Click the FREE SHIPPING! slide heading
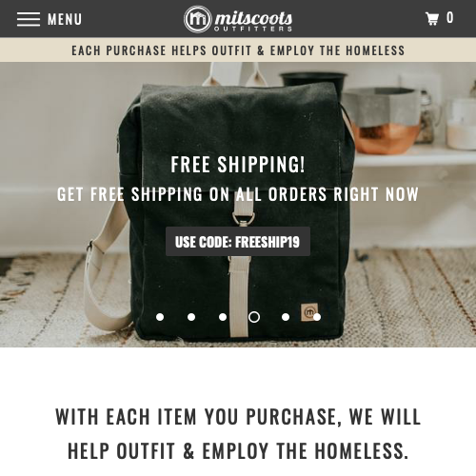This screenshot has width=476, height=476. 238,164
